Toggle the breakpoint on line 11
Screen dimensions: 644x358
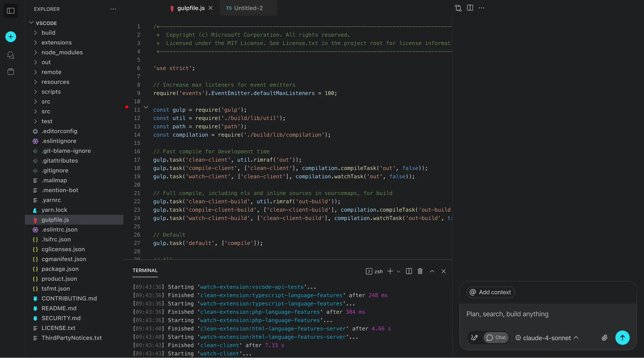(127, 107)
